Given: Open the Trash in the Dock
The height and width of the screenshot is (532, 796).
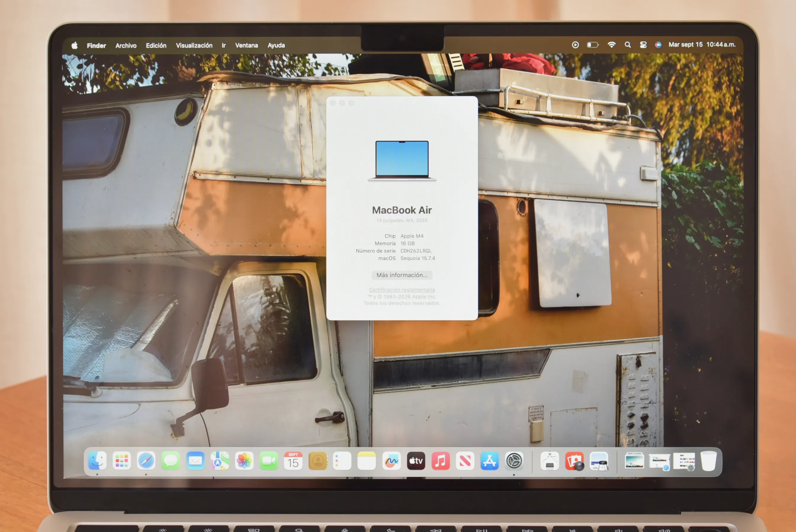Looking at the screenshot, I should [708, 461].
